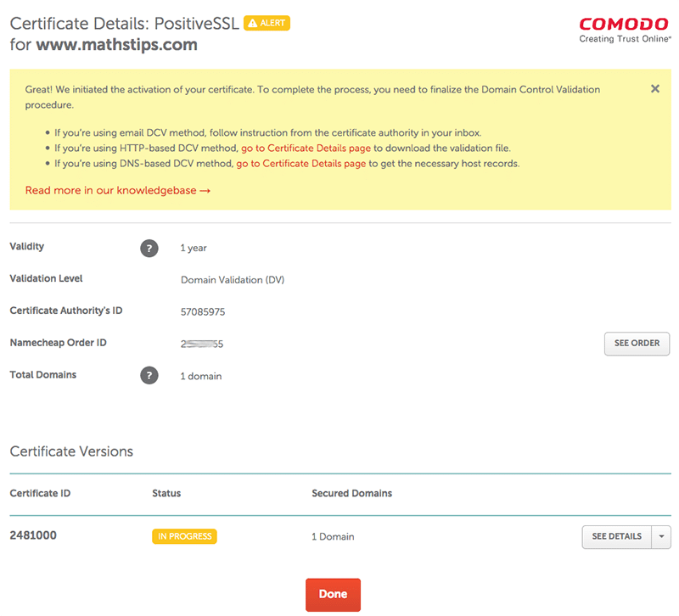Click the Total Domains help question mark icon
Screen dimensions: 679x616
[x=149, y=375]
